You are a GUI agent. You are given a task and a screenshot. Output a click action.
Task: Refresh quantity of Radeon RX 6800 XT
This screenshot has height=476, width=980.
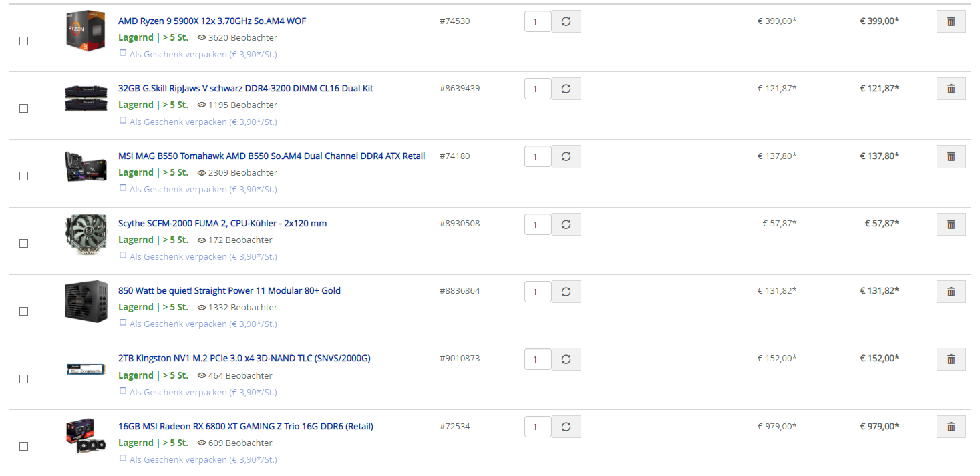click(566, 427)
